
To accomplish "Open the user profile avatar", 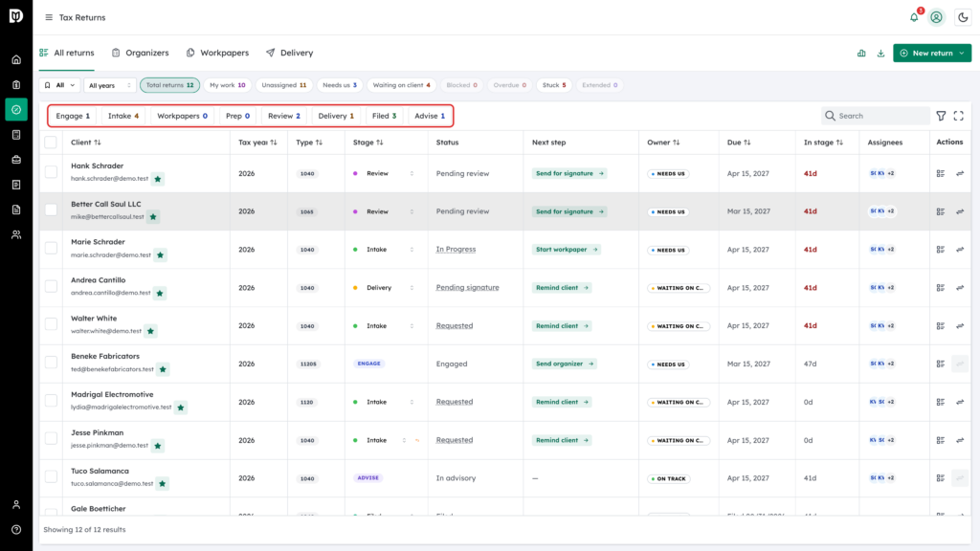I will [936, 17].
